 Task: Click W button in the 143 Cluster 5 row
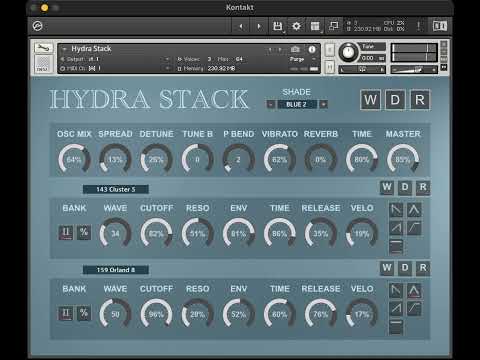tap(387, 187)
